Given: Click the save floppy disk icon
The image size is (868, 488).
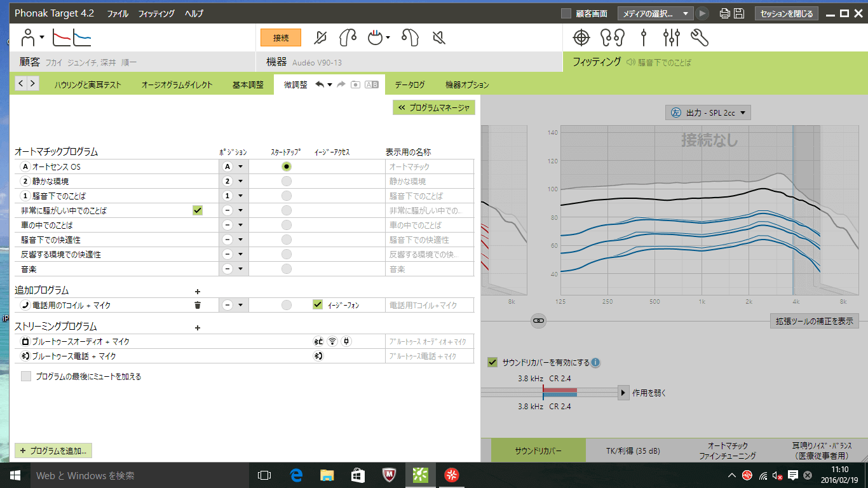Looking at the screenshot, I should tap(739, 13).
